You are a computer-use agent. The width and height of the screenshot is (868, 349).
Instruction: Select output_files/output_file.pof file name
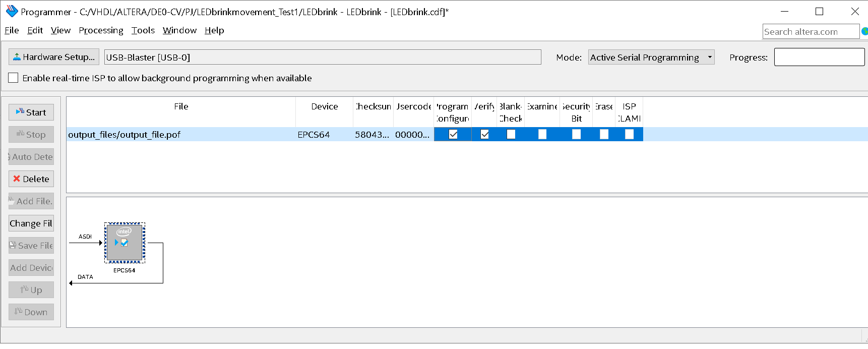click(124, 135)
